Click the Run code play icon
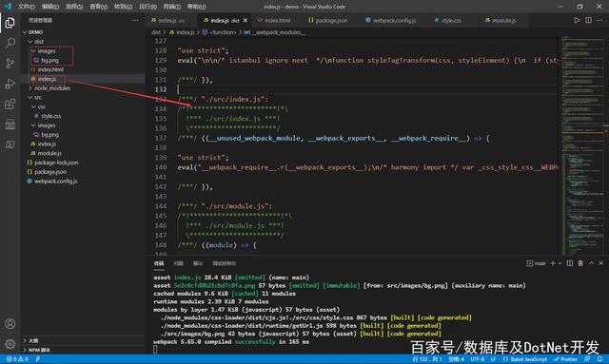The image size is (609, 364). pos(577,20)
